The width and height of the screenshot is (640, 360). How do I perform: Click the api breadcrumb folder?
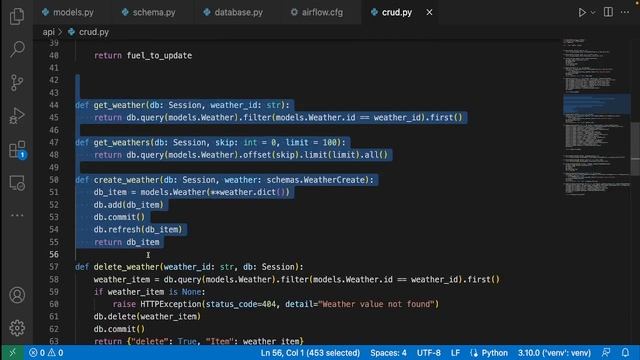click(48, 32)
